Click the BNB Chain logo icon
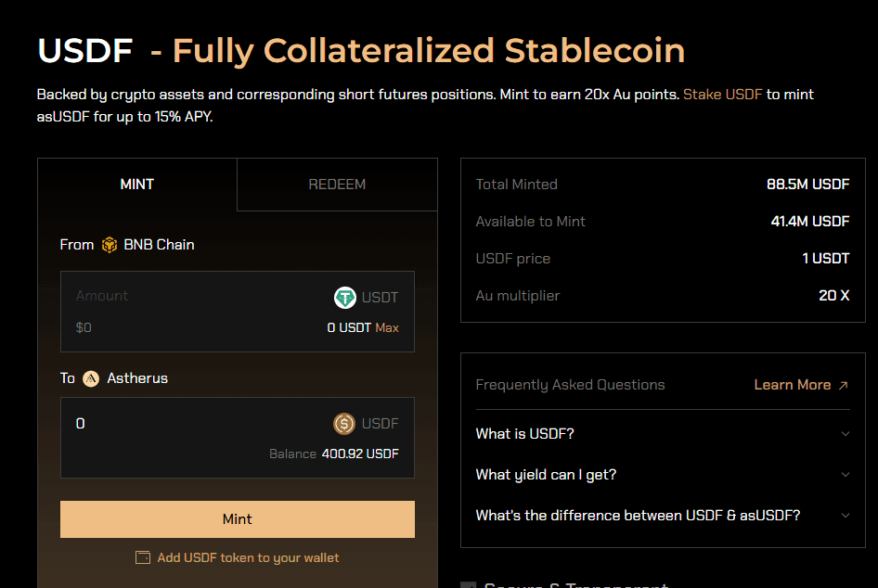The width and height of the screenshot is (878, 588). coord(110,245)
